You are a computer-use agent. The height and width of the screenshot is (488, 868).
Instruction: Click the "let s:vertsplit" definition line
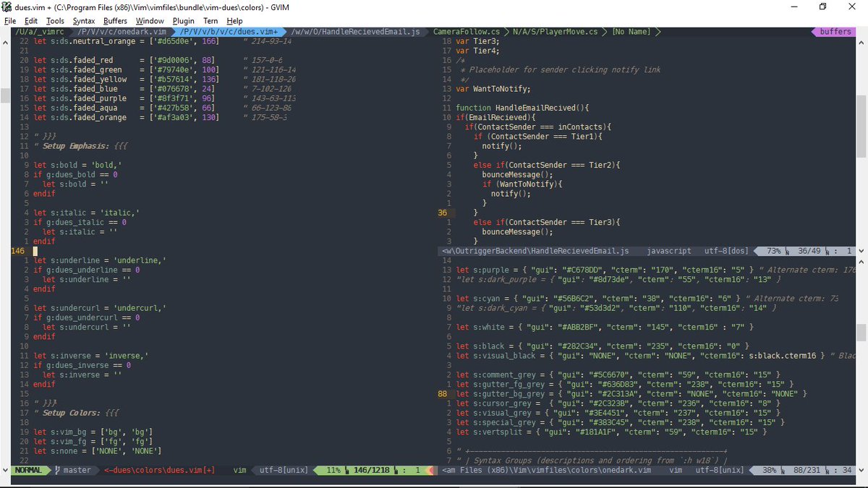click(611, 432)
